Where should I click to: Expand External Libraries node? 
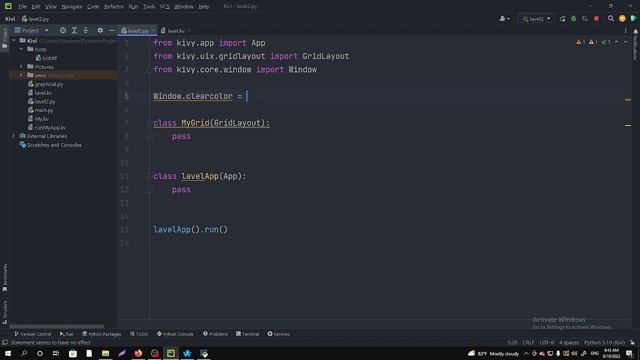[14, 136]
